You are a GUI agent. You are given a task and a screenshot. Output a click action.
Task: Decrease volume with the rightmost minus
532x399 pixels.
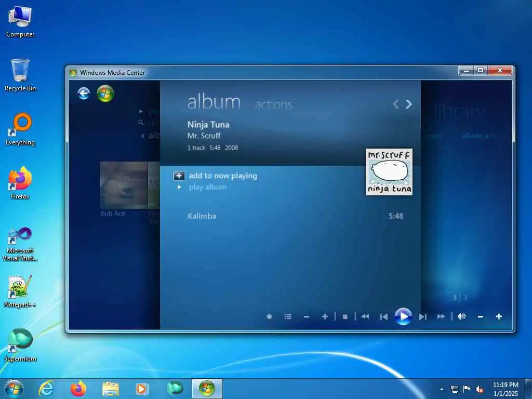click(x=480, y=317)
